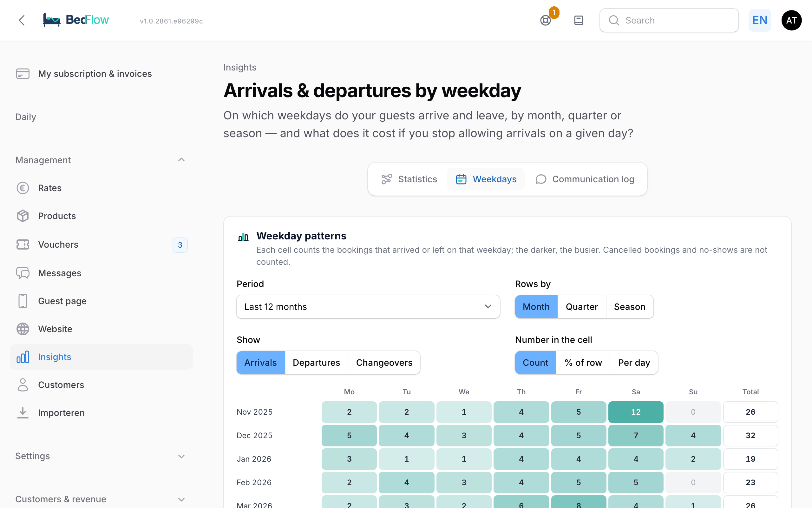Show Departures in the table

317,363
